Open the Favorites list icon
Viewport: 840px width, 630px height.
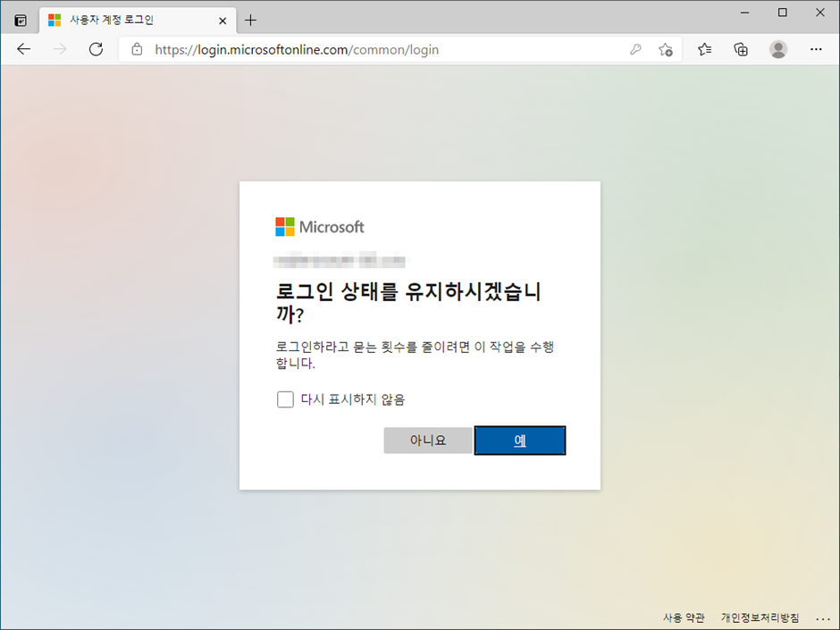pyautogui.click(x=704, y=49)
